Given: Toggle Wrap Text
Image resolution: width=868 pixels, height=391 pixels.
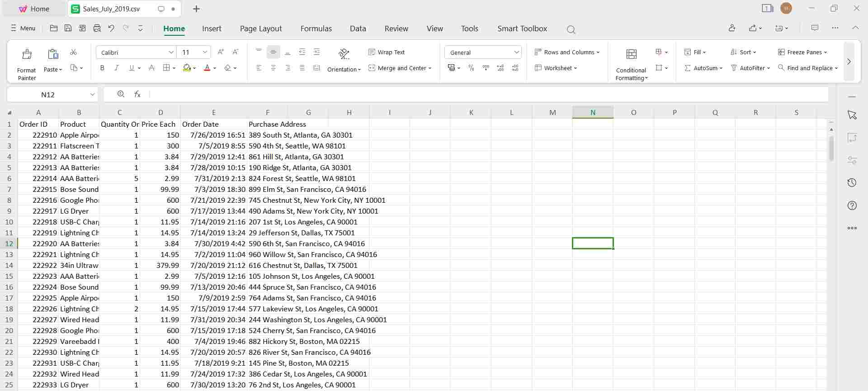Looking at the screenshot, I should [x=387, y=52].
